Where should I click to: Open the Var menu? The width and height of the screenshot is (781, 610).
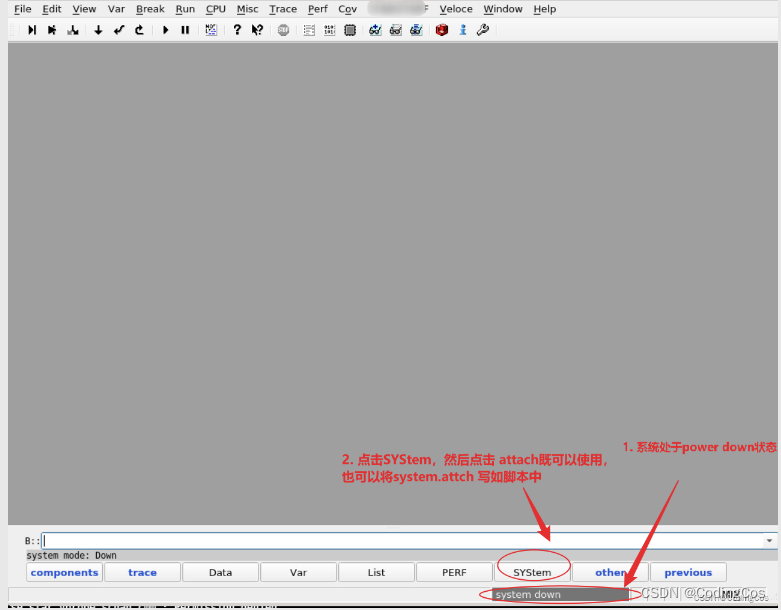[x=116, y=9]
